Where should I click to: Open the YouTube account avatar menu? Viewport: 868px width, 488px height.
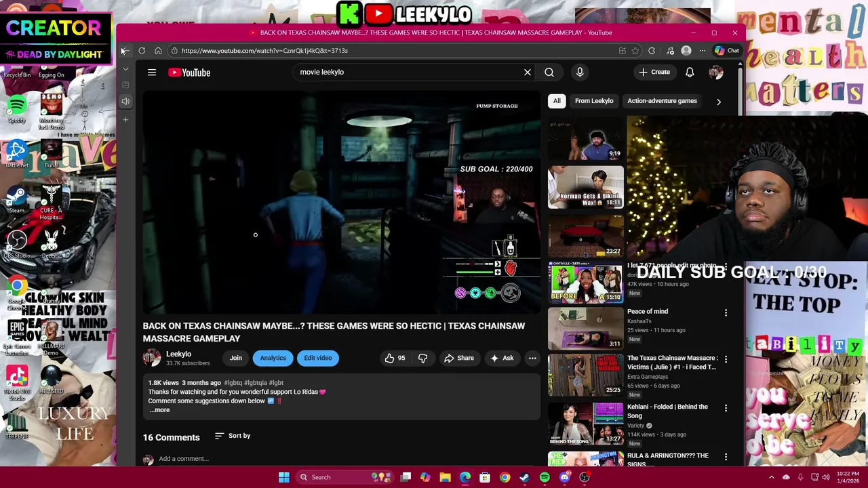tap(716, 73)
